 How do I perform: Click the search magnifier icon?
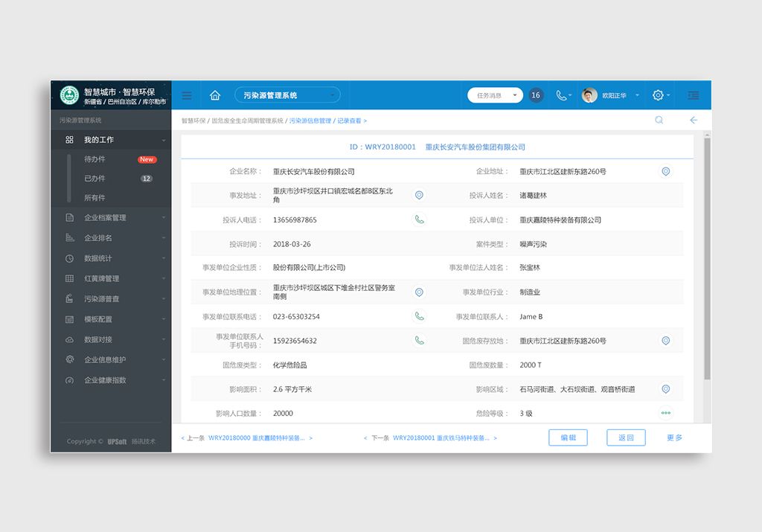point(659,120)
